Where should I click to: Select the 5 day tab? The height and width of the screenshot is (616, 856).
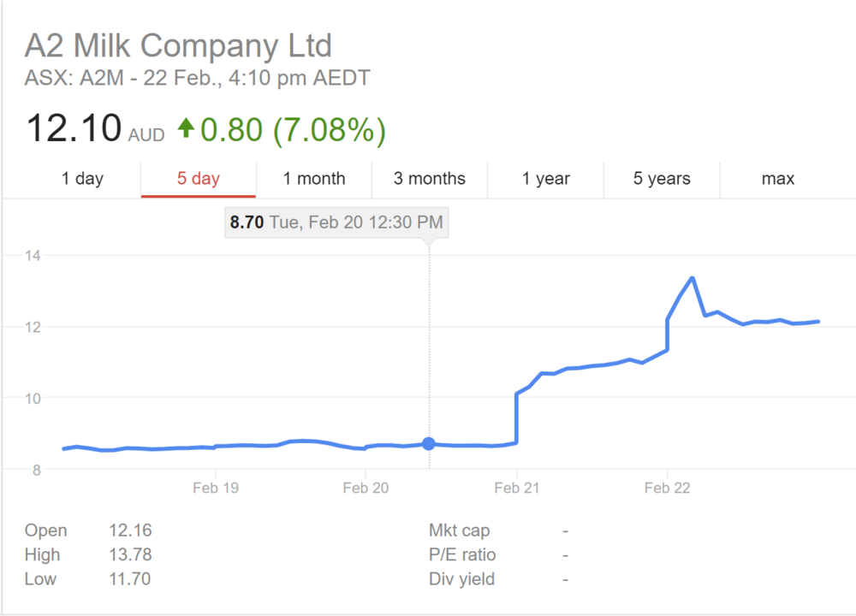click(x=199, y=179)
